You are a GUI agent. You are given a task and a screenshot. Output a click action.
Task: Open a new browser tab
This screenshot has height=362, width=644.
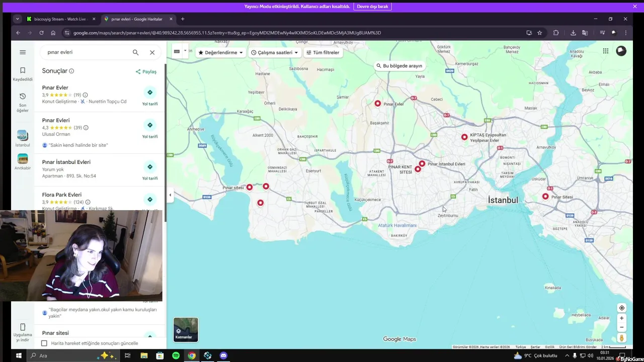tap(183, 19)
